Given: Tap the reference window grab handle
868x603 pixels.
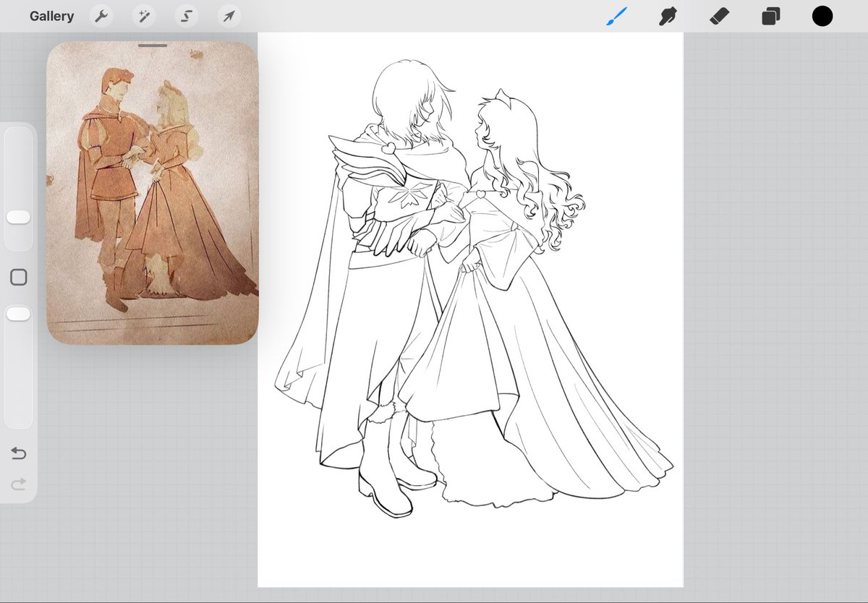Looking at the screenshot, I should click(x=153, y=45).
